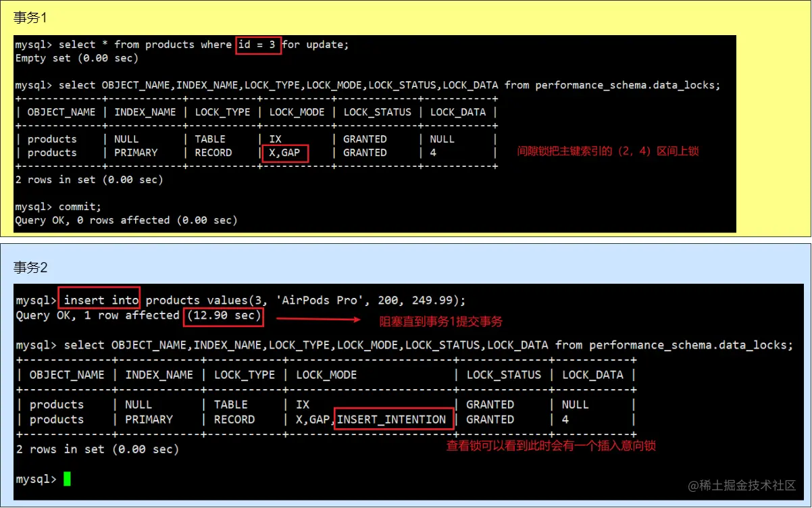Click '2 rows in set' line in 事务1
Viewport: 812px width, 508px height.
pyautogui.click(x=89, y=180)
